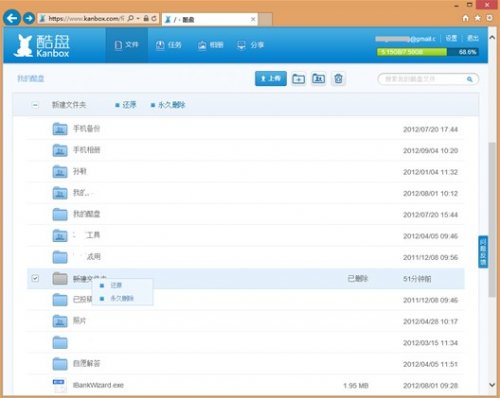Screen dimensions: 500x398
Task: Click the iBankWizard.exe file icon
Action: point(59,386)
